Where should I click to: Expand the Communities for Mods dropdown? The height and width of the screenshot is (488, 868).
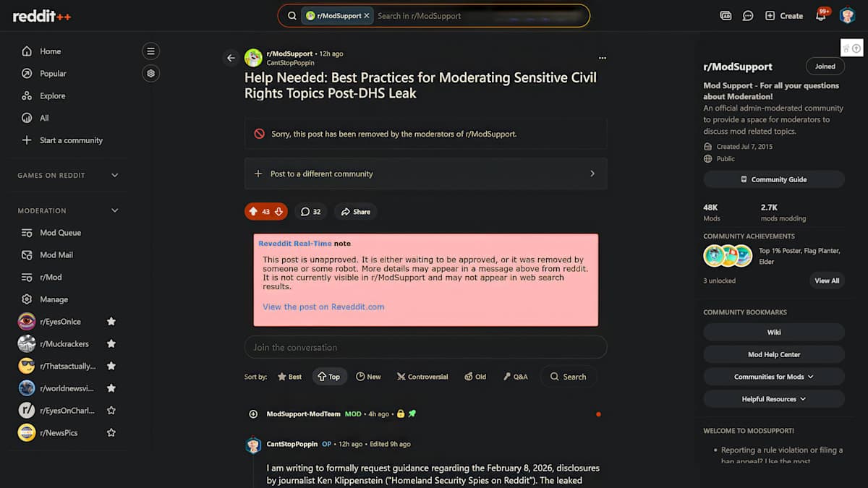tap(773, 376)
